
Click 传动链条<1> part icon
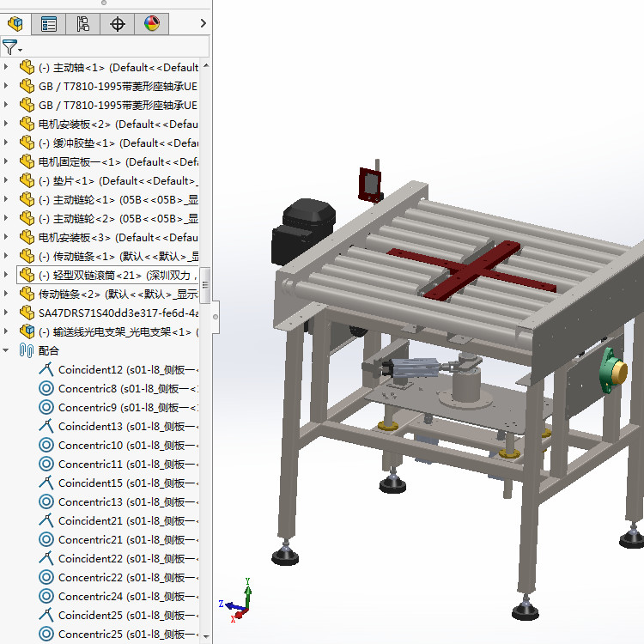pos(27,256)
